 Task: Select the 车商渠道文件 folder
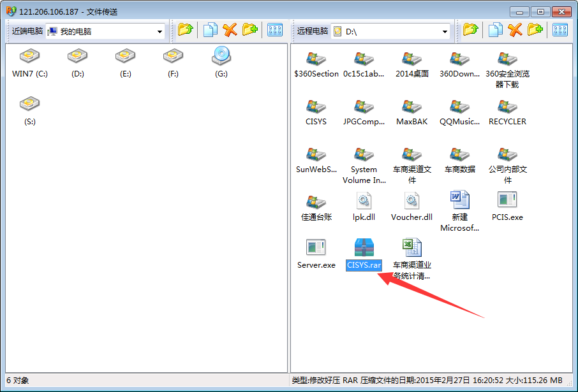411,166
